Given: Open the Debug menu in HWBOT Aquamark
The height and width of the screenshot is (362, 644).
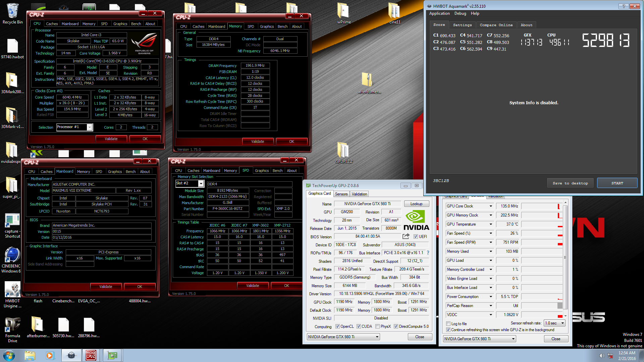Looking at the screenshot, I should 460,13.
